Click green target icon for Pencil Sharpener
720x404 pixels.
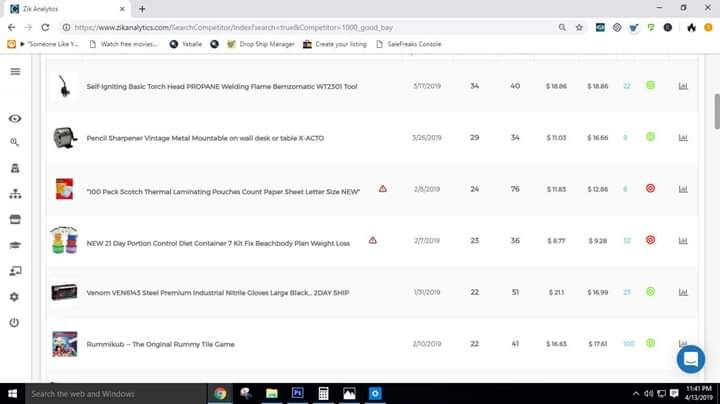point(650,137)
